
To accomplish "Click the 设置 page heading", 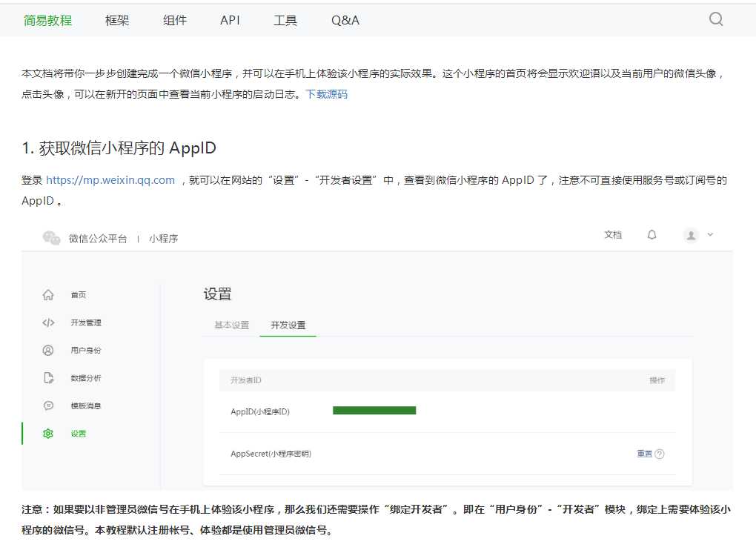I will point(217,294).
